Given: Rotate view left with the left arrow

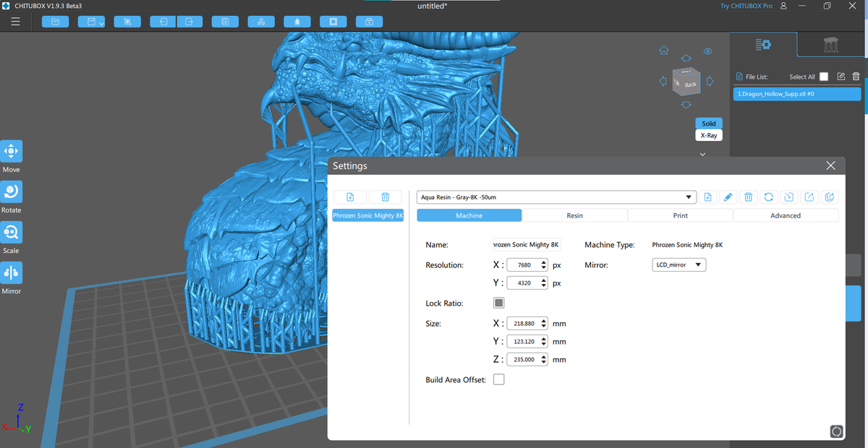Looking at the screenshot, I should 663,81.
